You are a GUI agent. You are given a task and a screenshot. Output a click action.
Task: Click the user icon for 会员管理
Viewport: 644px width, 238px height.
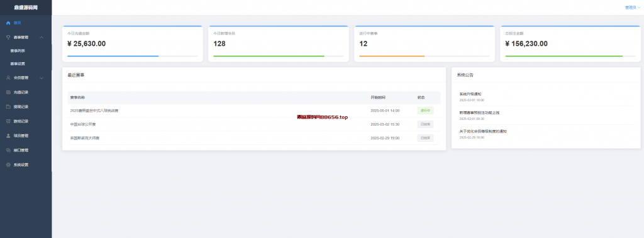(x=8, y=78)
